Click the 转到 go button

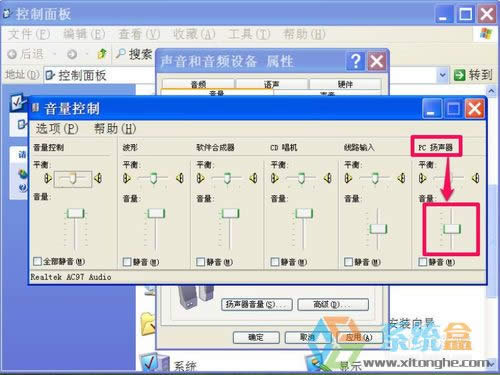pyautogui.click(x=473, y=75)
